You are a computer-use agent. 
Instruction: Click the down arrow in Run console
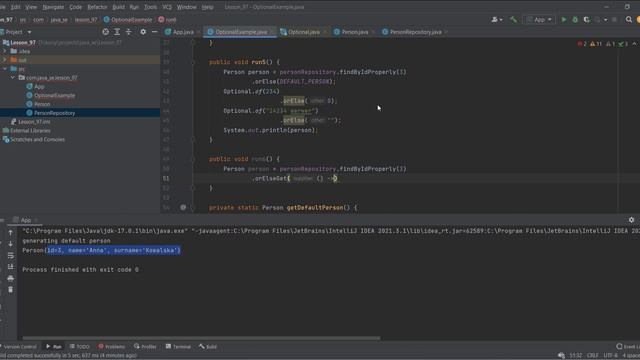11,244
